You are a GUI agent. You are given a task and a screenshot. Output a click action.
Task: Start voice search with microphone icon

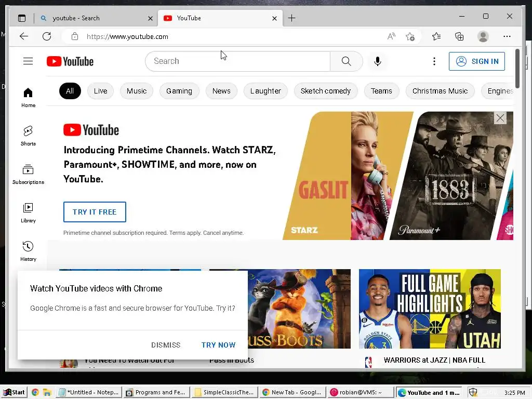tap(378, 61)
